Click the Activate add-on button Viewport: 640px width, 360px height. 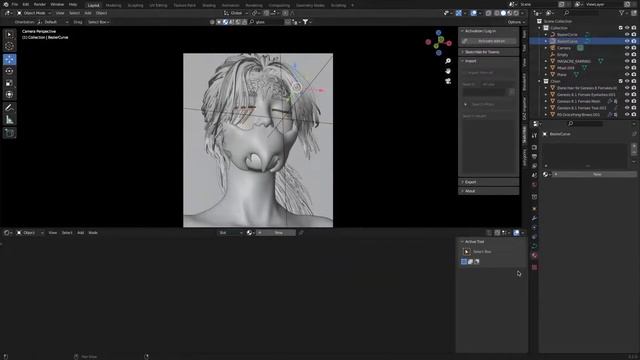(x=489, y=41)
